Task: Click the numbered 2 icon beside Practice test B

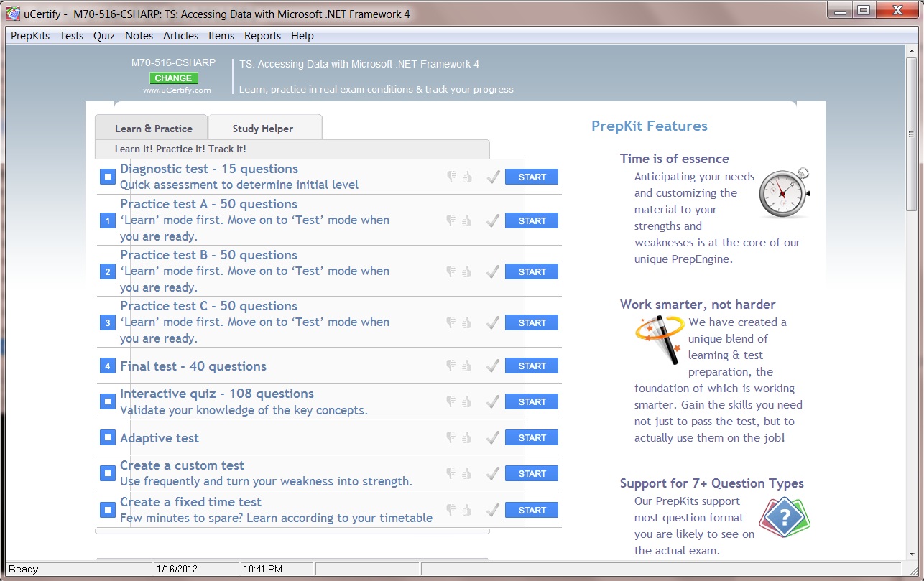Action: tap(108, 271)
